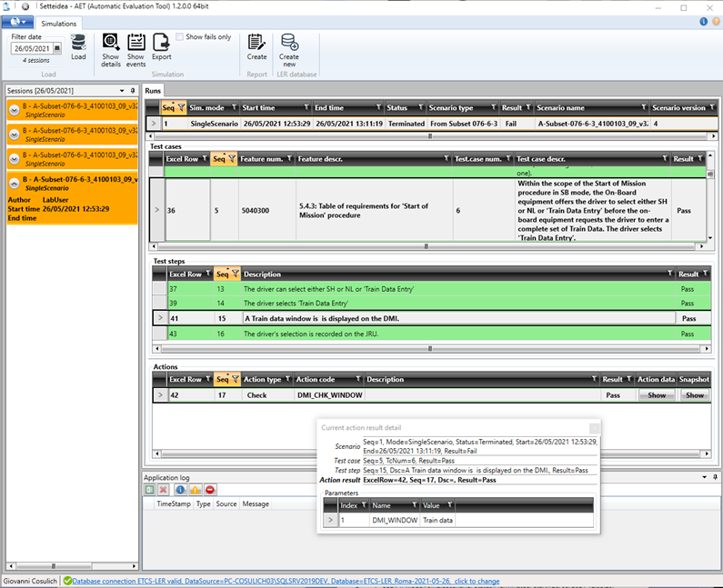Clear the log with the red X icon
The height and width of the screenshot is (588, 723).
(163, 490)
